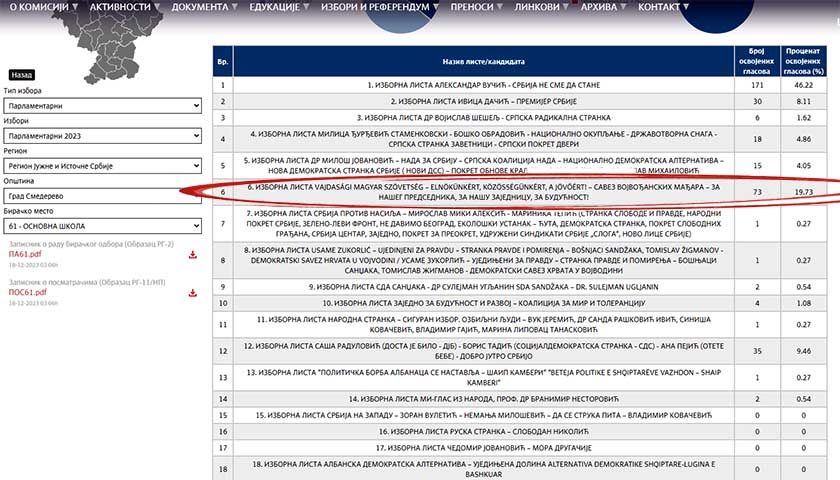Click vote count 35 in row 12
Viewport: 840px width, 480px height.
point(757,351)
